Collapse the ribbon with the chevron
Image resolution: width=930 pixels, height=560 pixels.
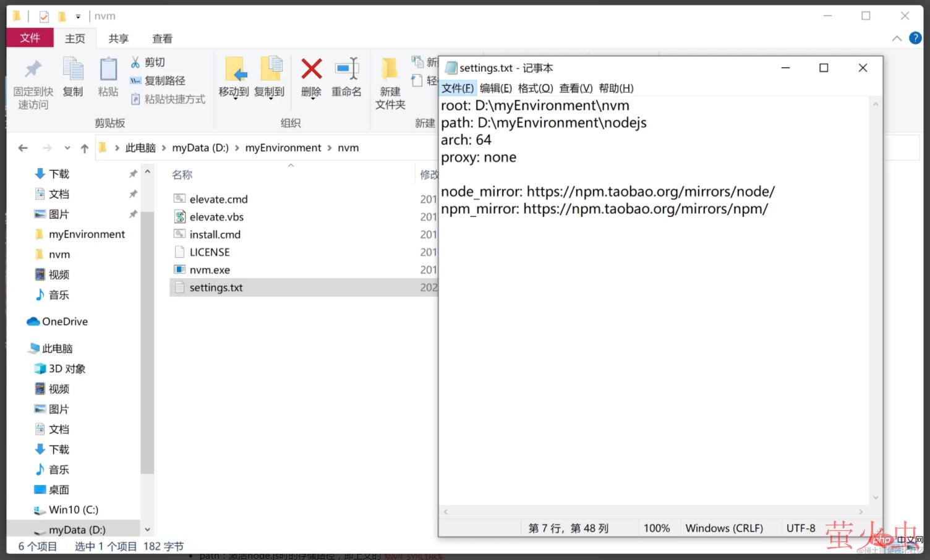[897, 38]
